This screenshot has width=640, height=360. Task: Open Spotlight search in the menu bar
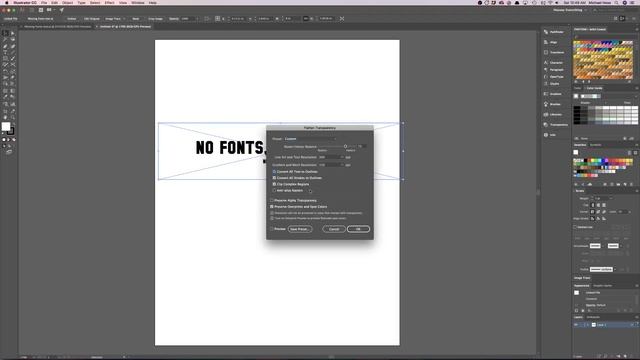coord(616,2)
